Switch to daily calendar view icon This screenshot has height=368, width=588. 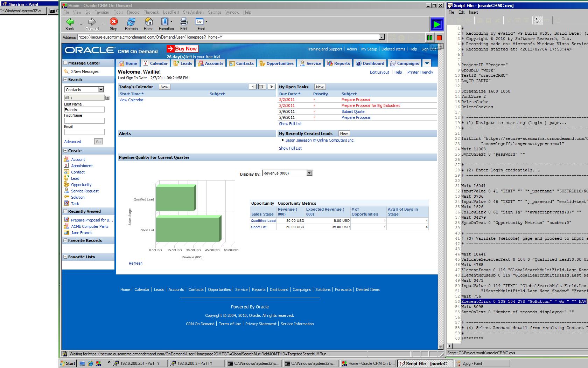click(253, 87)
